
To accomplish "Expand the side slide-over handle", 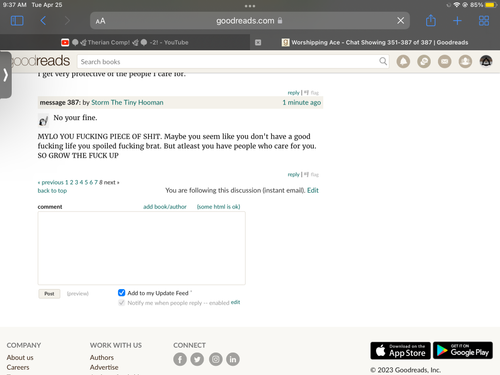I will click(5, 75).
